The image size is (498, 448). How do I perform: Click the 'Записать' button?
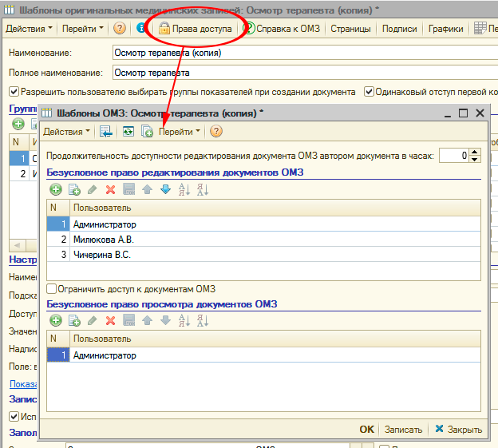(x=402, y=429)
